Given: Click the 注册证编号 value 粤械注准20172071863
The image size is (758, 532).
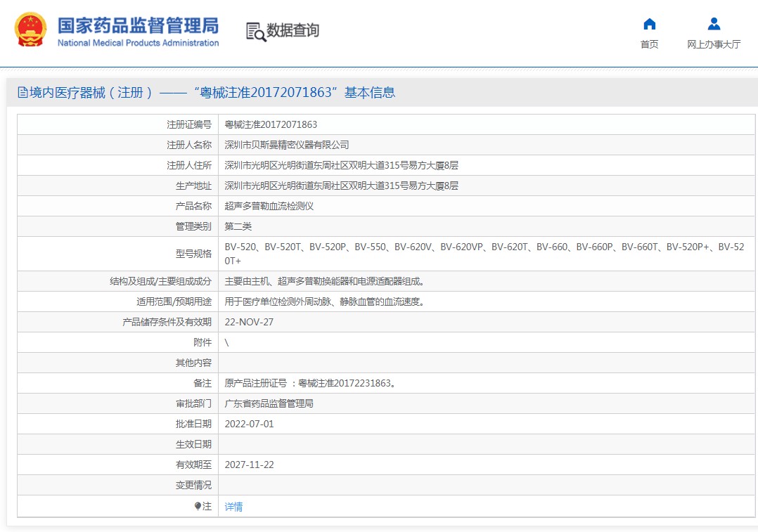Looking at the screenshot, I should 271,124.
